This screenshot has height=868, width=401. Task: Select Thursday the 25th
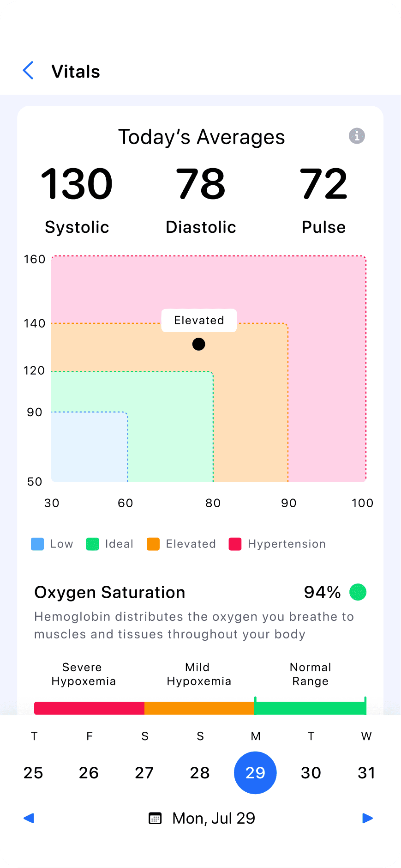click(34, 772)
